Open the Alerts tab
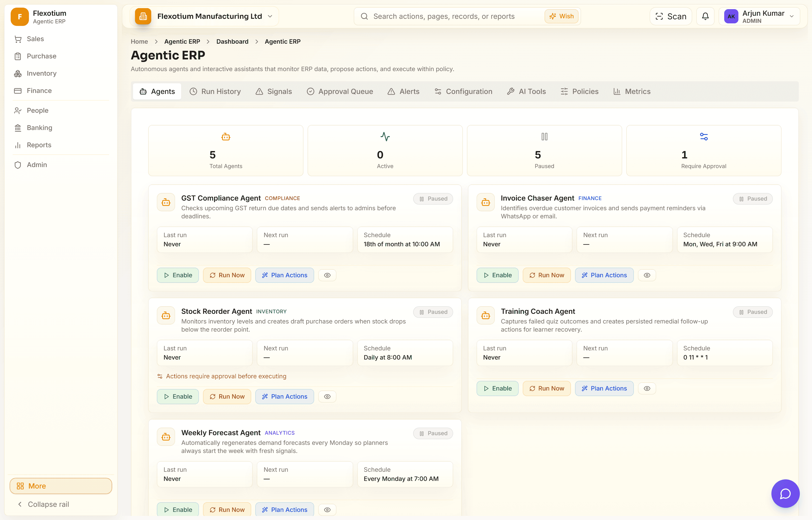This screenshot has width=812, height=520. pos(403,91)
